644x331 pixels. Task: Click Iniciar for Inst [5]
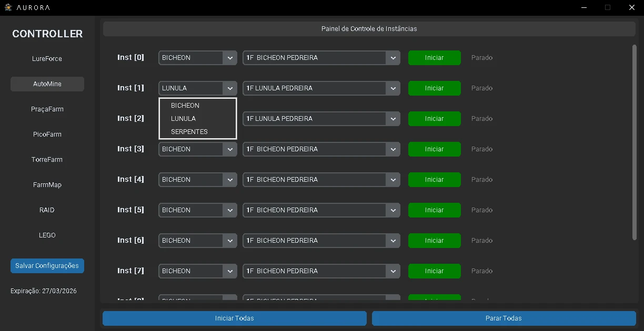tap(434, 210)
